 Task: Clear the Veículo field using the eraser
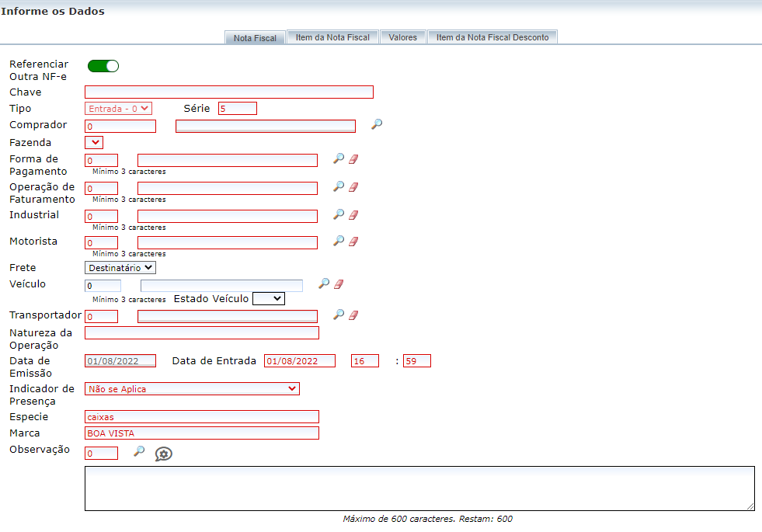tap(339, 283)
